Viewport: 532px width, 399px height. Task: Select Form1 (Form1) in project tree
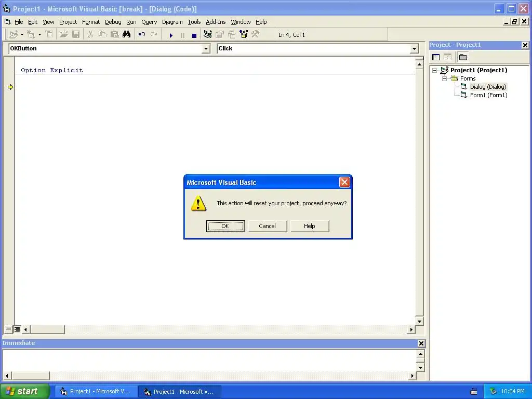(x=488, y=96)
